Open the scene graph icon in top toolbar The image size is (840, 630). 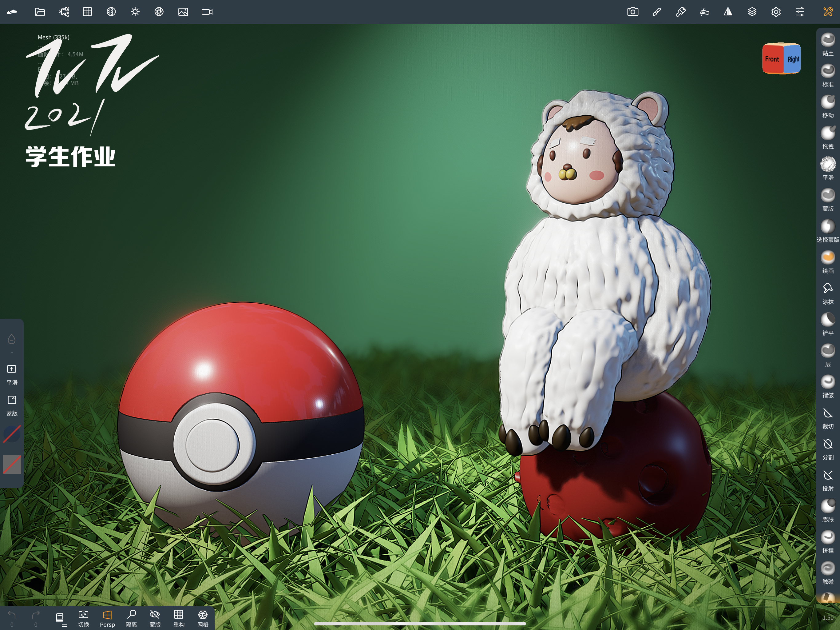click(63, 12)
